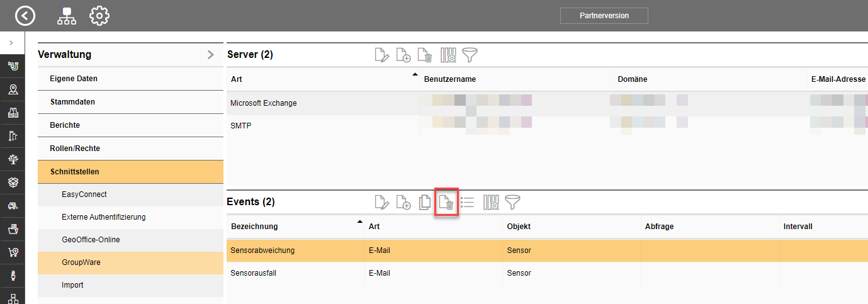Add new event with plus document icon
This screenshot has height=304, width=868.
[x=403, y=202]
